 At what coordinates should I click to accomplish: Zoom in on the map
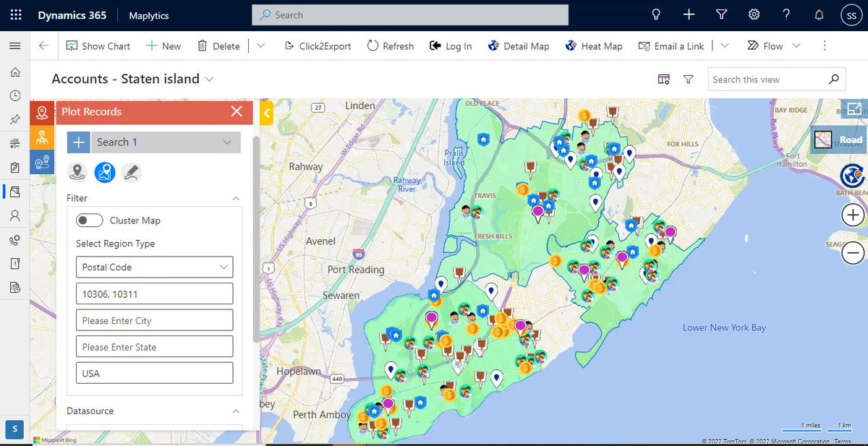(x=853, y=215)
